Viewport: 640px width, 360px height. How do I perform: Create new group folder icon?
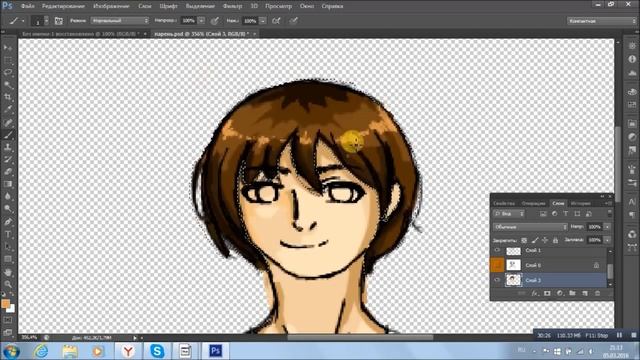pyautogui.click(x=572, y=293)
